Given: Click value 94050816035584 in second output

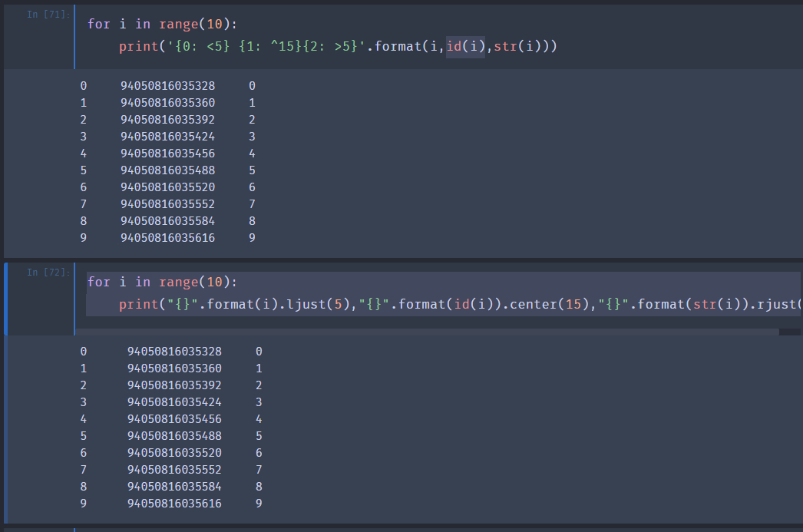Looking at the screenshot, I should click(x=174, y=487).
